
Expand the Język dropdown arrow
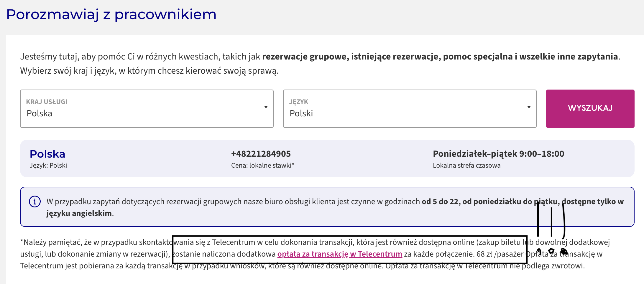coord(529,107)
